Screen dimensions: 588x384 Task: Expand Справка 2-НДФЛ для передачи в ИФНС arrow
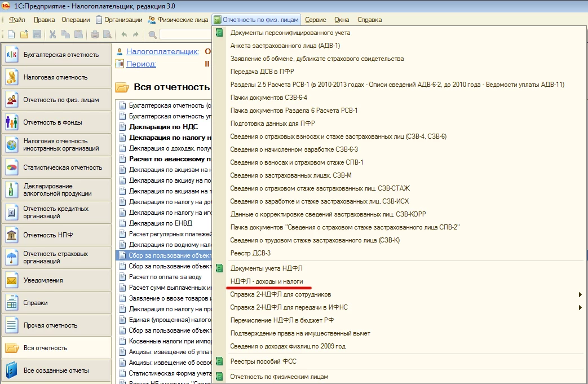(580, 307)
